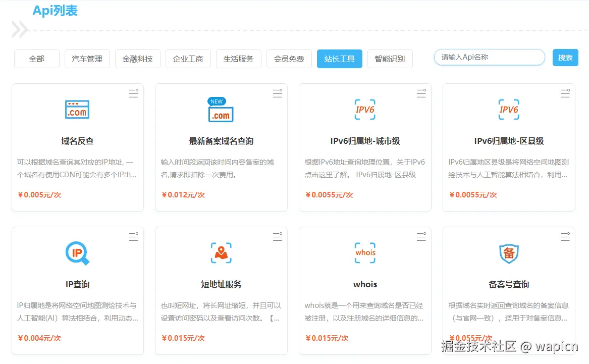Click the 备案号查询 shield icon
The width and height of the screenshot is (589, 364).
tap(509, 253)
